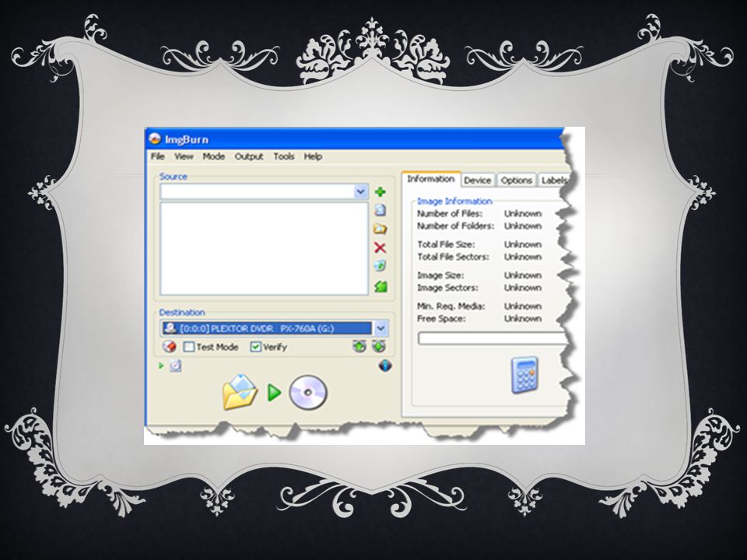This screenshot has height=560, width=747.
Task: Click the progress bar under Free Space
Action: tap(492, 338)
